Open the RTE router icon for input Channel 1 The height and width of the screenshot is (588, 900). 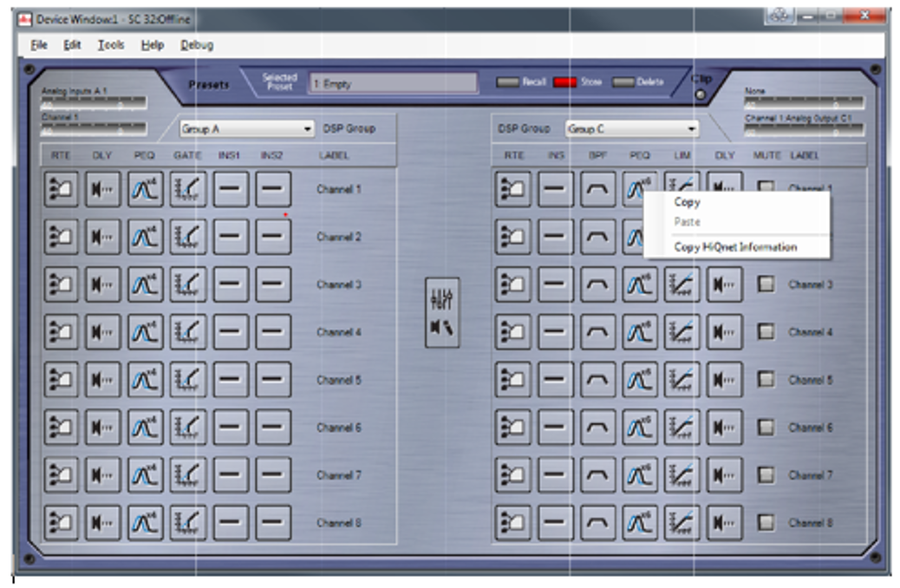[61, 189]
